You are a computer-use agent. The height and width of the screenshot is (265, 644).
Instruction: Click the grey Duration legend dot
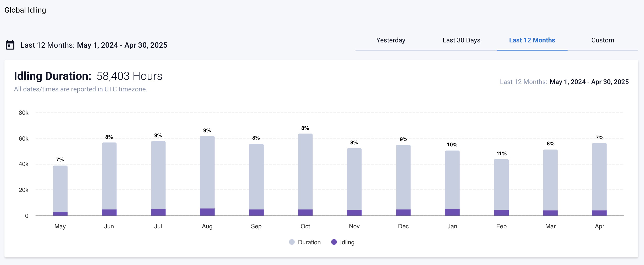click(292, 242)
